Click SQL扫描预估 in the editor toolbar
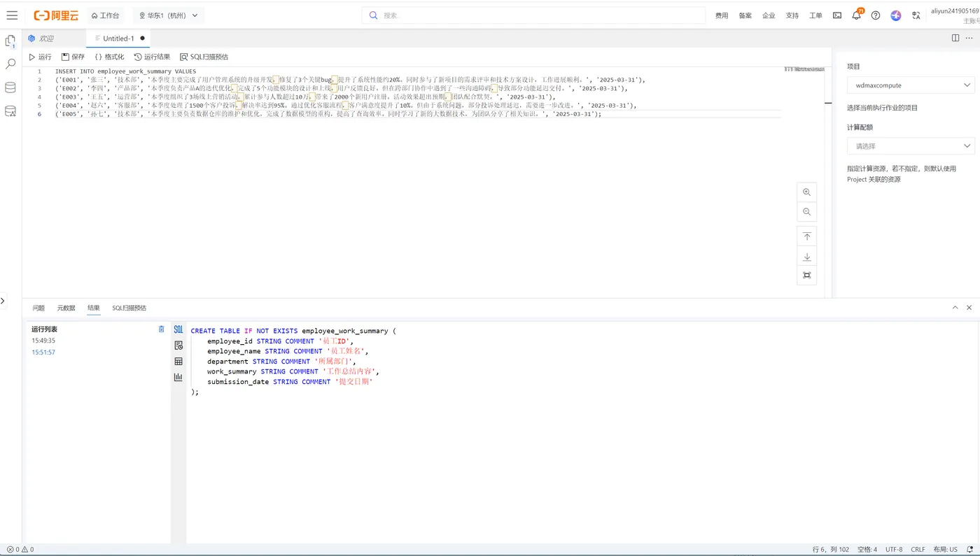The height and width of the screenshot is (556, 980). pos(204,57)
